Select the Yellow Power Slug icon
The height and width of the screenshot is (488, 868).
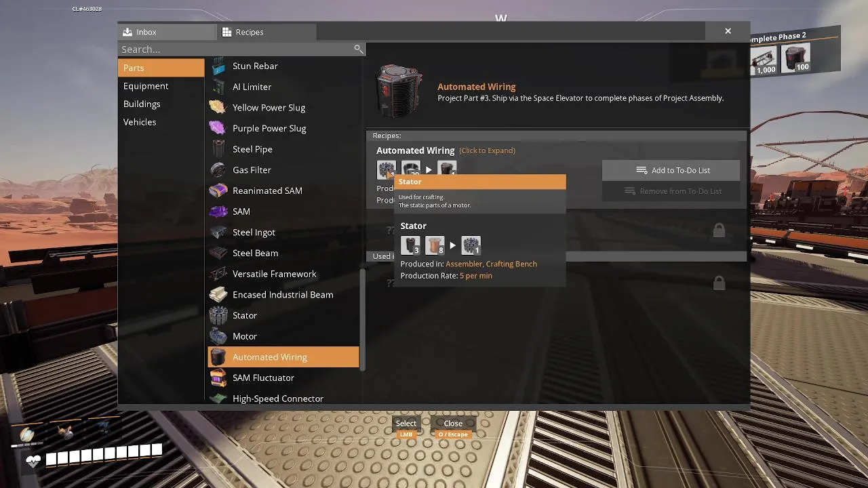[x=218, y=108]
